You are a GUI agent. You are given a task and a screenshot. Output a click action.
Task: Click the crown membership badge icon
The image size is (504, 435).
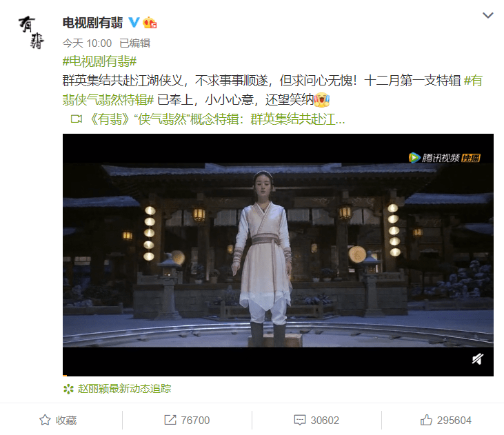tap(150, 23)
